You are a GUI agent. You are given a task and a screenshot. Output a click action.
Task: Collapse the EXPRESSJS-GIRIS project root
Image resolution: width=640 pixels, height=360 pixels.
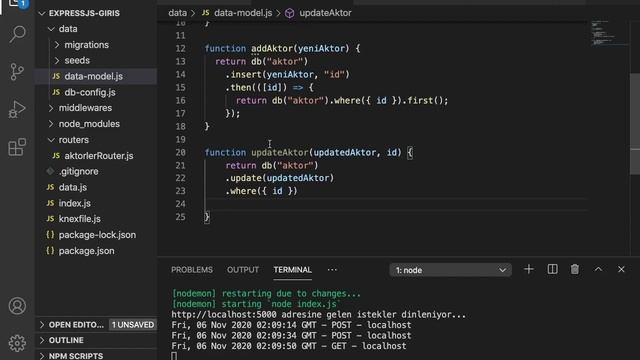tap(42, 13)
